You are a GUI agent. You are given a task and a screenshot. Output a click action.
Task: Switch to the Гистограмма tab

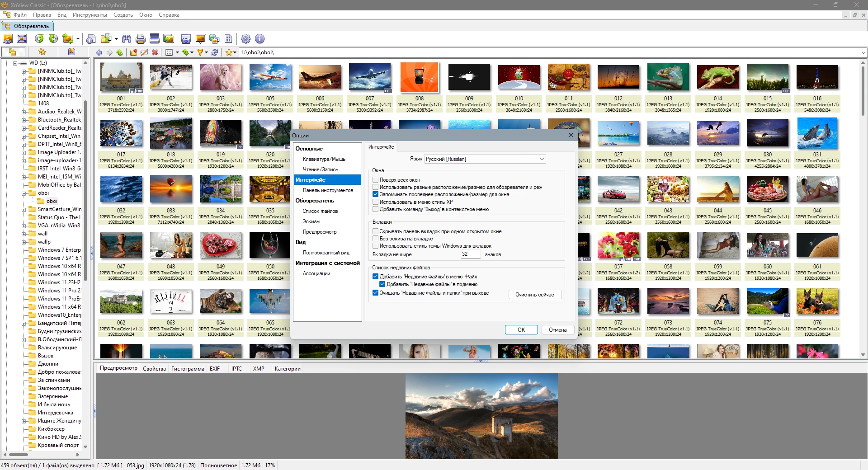pyautogui.click(x=187, y=369)
